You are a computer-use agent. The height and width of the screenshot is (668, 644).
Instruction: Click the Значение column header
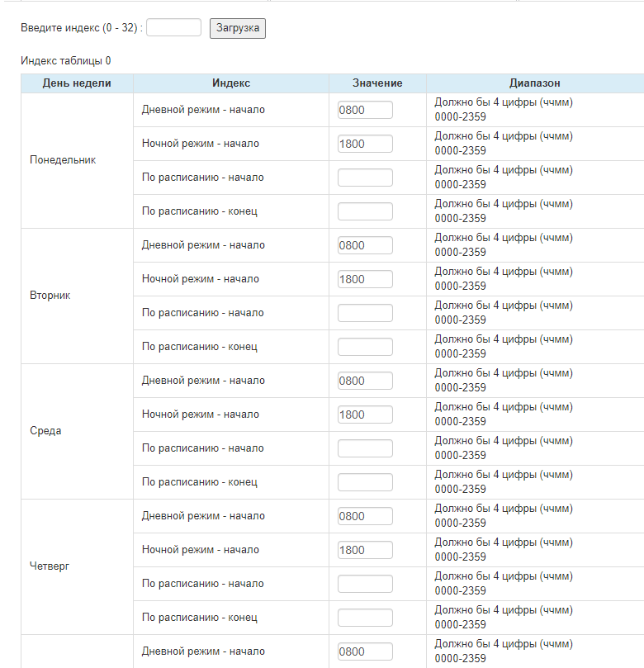pyautogui.click(x=377, y=83)
